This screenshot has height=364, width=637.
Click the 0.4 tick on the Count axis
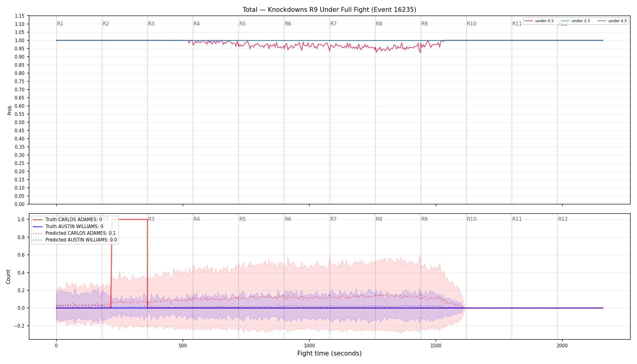pos(21,273)
